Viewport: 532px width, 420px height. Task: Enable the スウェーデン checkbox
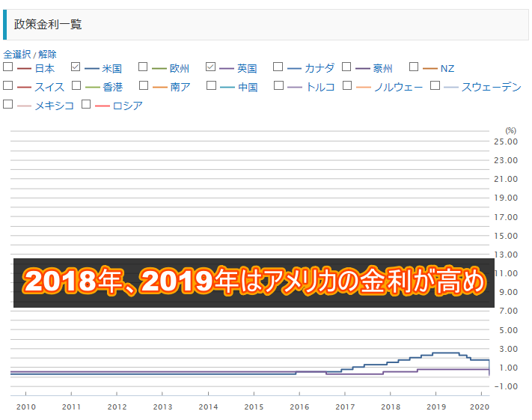coord(435,85)
